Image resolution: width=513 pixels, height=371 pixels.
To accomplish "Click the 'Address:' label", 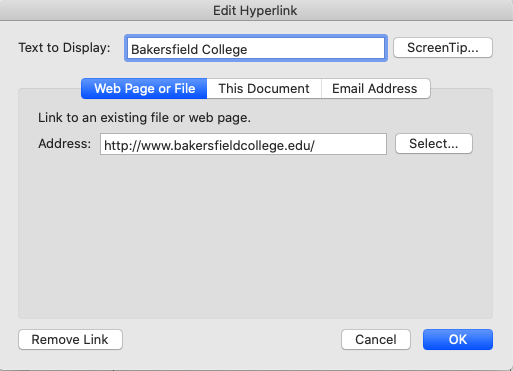I will pos(64,144).
